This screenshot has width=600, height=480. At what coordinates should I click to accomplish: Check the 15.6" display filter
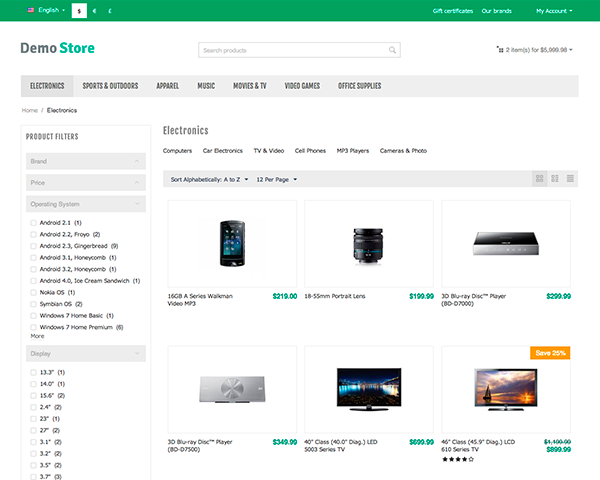point(33,395)
